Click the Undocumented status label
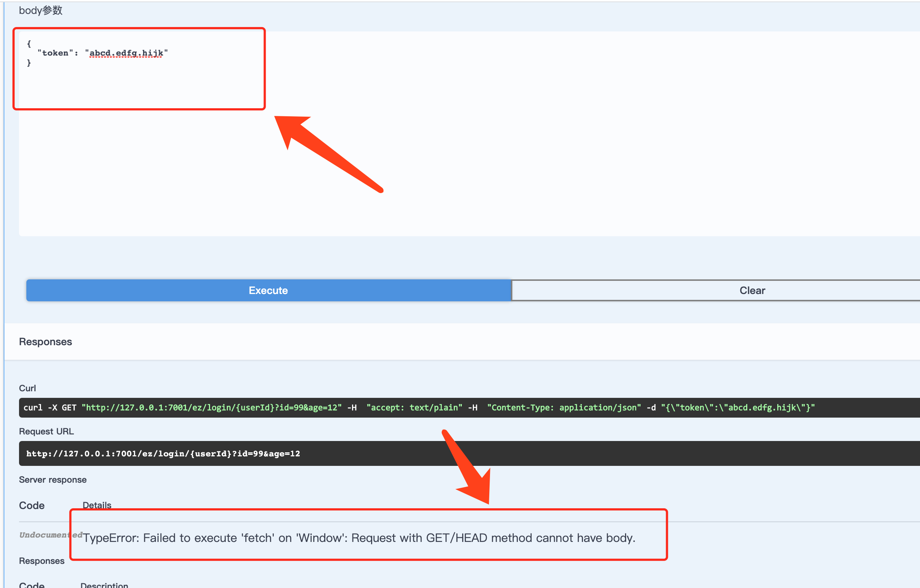 point(51,535)
